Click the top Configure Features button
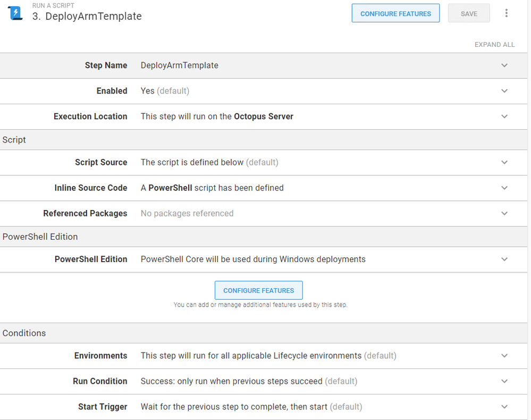The width and height of the screenshot is (531, 420). tap(395, 13)
